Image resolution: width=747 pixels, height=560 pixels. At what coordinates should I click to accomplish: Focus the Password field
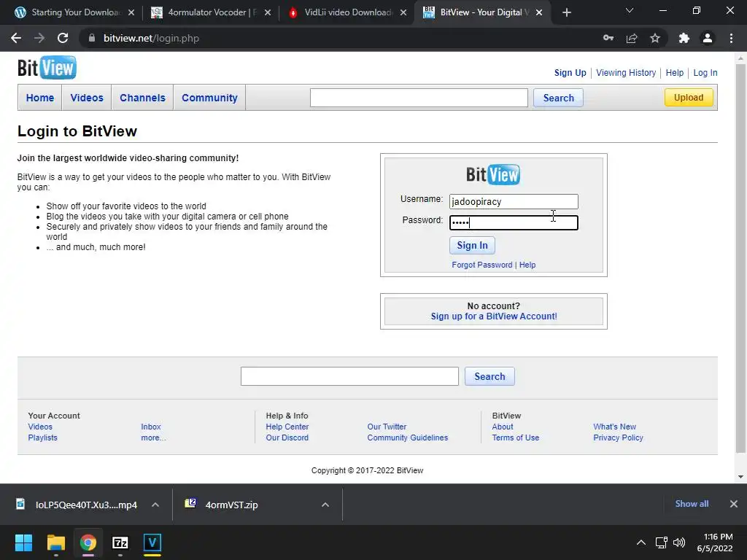pyautogui.click(x=514, y=222)
